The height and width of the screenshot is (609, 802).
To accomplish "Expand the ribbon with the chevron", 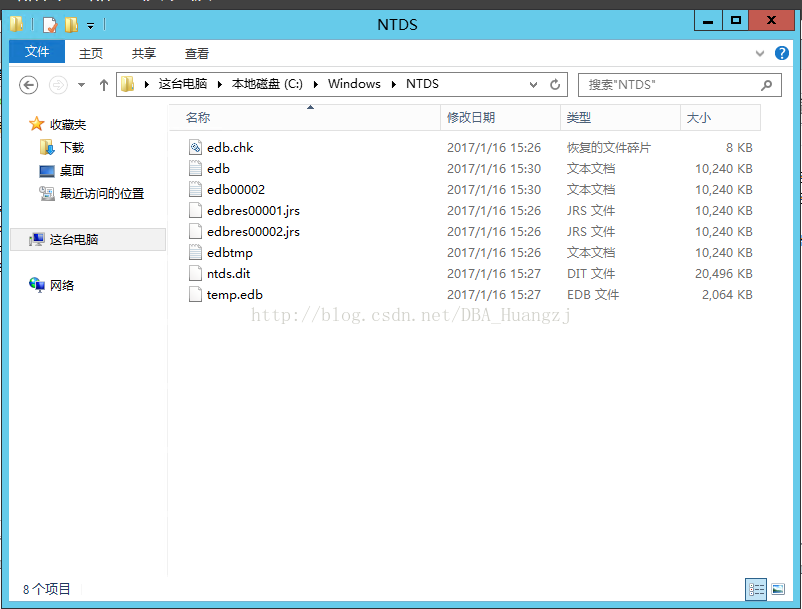I will tap(760, 53).
